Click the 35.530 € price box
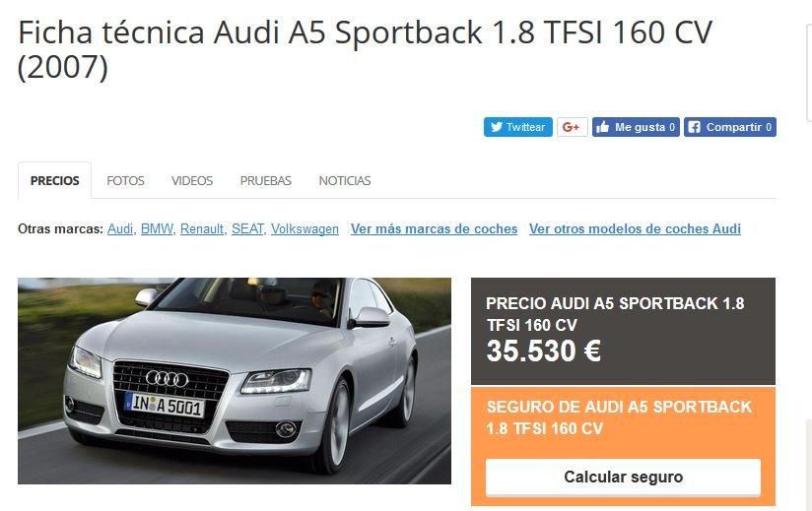This screenshot has height=511, width=812. click(623, 332)
